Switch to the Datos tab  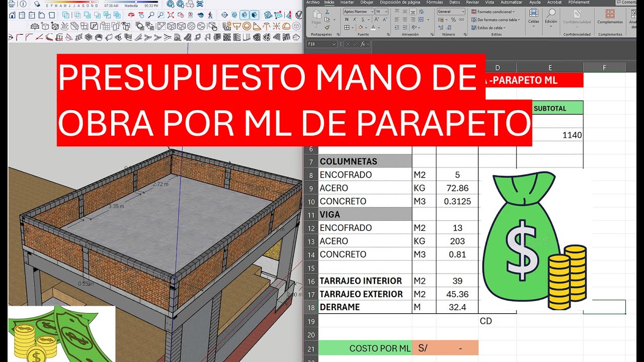pos(455,2)
